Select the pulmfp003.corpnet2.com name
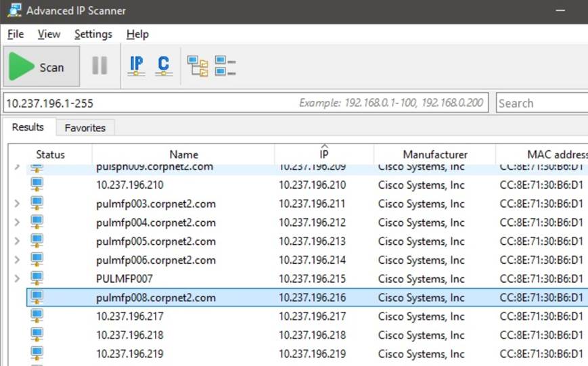The width and height of the screenshot is (588, 366). coord(156,204)
